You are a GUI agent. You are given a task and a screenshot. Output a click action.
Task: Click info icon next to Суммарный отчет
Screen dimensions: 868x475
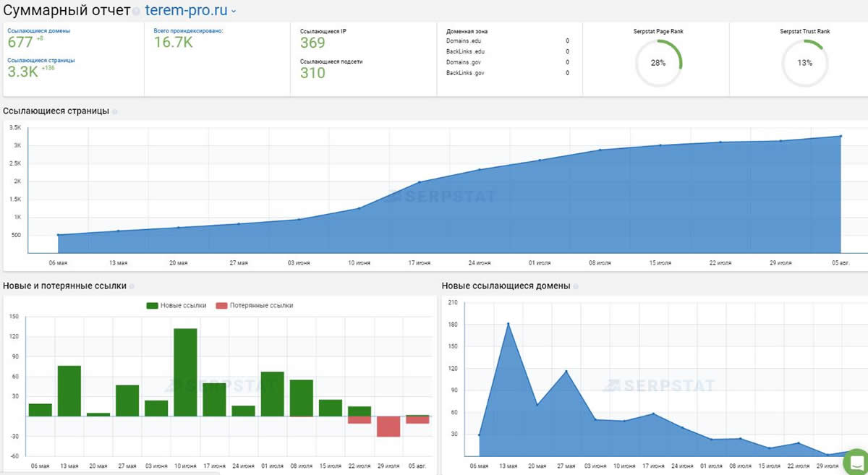coord(137,12)
